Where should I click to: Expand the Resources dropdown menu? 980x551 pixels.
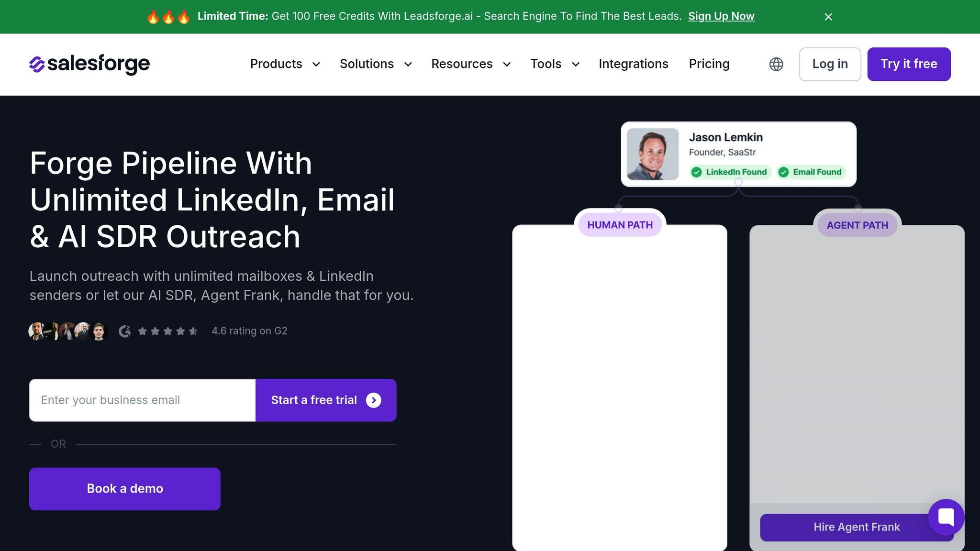[x=471, y=64]
